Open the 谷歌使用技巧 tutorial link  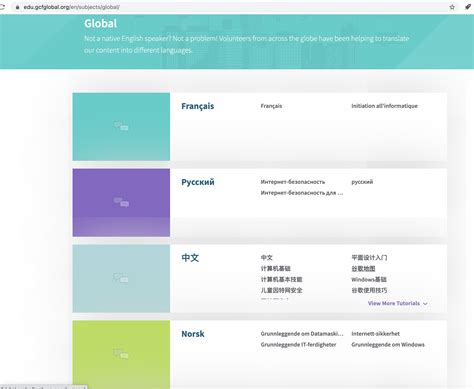point(369,290)
